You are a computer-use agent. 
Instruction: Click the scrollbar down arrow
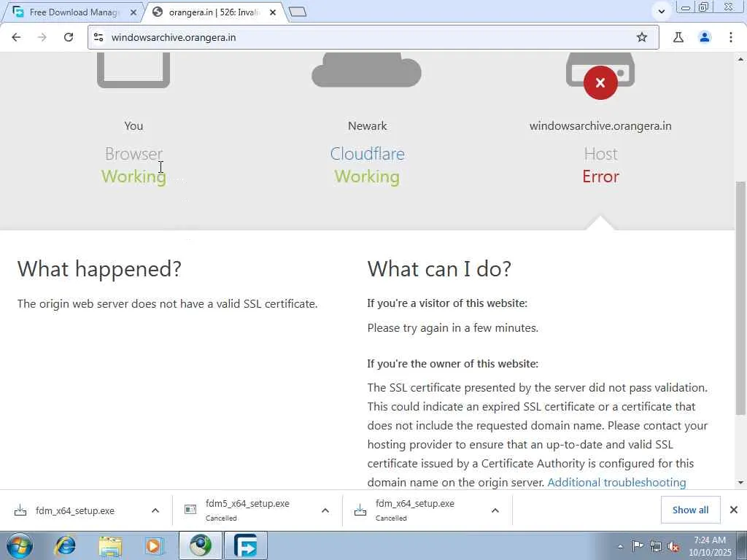coord(740,483)
